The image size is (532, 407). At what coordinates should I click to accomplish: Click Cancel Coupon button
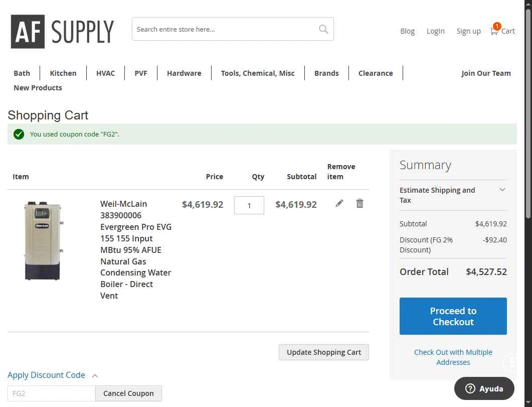click(128, 393)
